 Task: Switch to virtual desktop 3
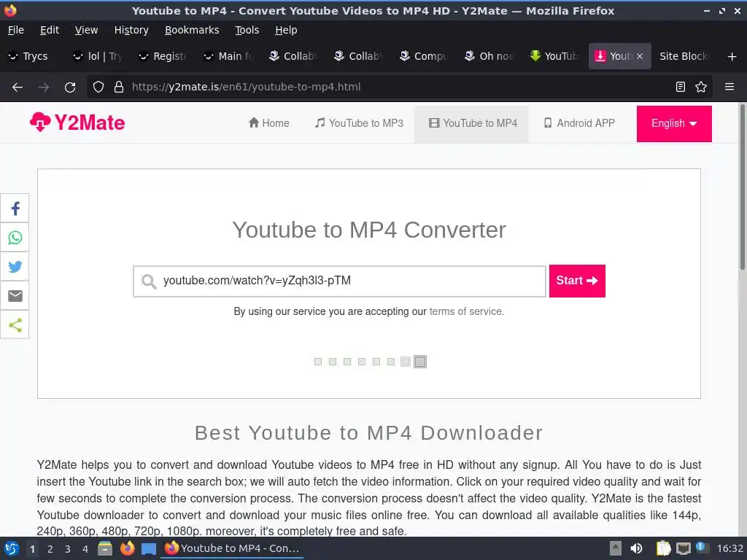pos(67,549)
